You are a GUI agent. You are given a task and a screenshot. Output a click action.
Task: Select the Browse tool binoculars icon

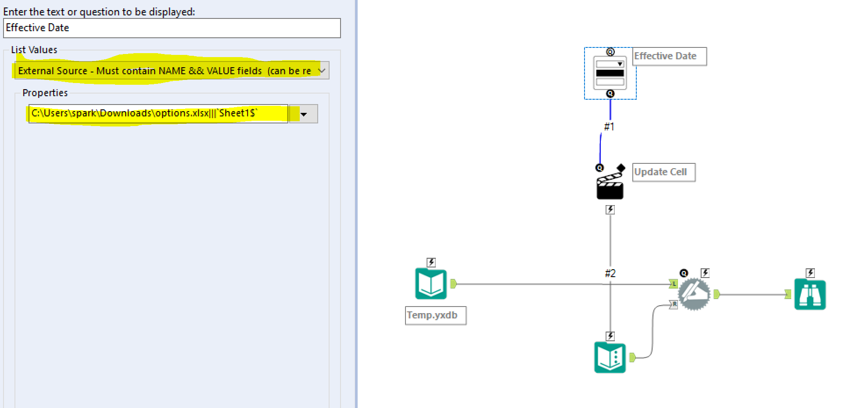click(x=810, y=295)
